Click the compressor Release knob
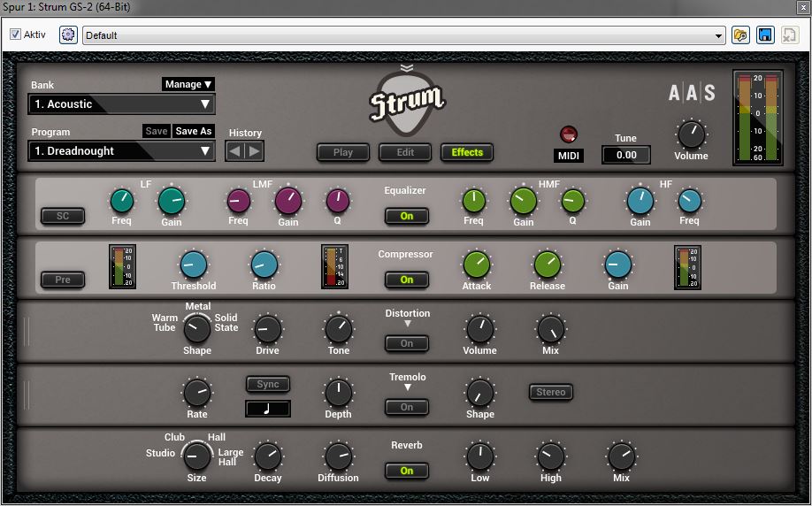This screenshot has width=812, height=506. 548,264
